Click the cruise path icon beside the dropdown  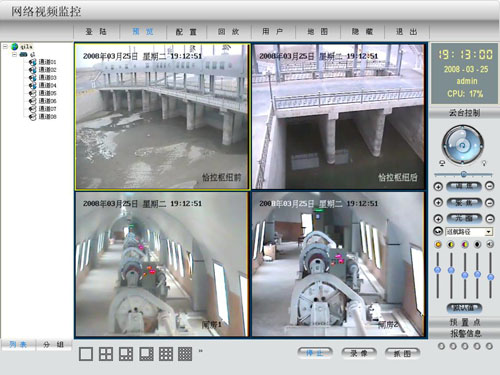(438, 231)
